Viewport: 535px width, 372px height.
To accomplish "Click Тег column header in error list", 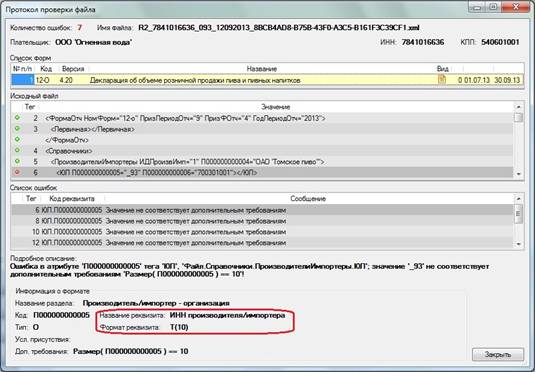I will 31,198.
